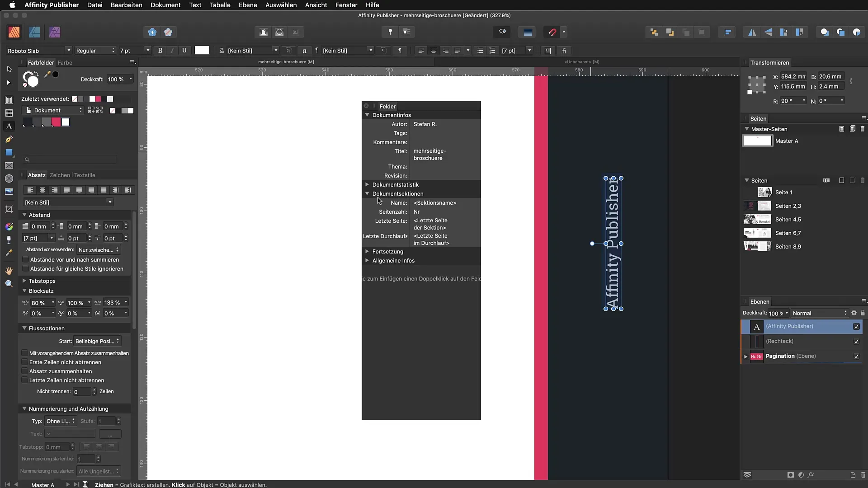Expand the Pagination layer group
The image size is (868, 488).
click(745, 357)
